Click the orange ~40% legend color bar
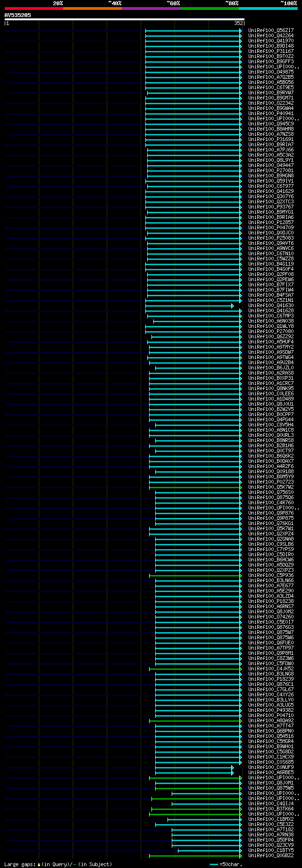Screen dimensions: 302x868 (x=92, y=8)
